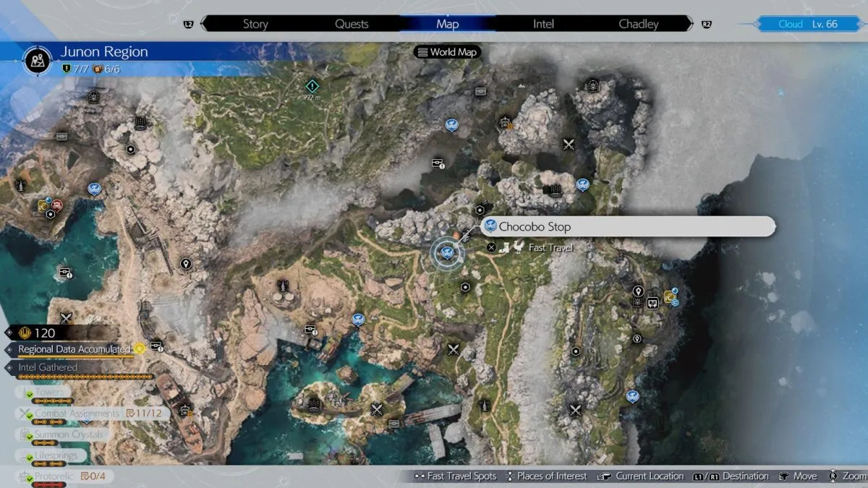Choose the westernmost Chocobo Stop marker
The width and height of the screenshot is (868, 488).
click(93, 189)
